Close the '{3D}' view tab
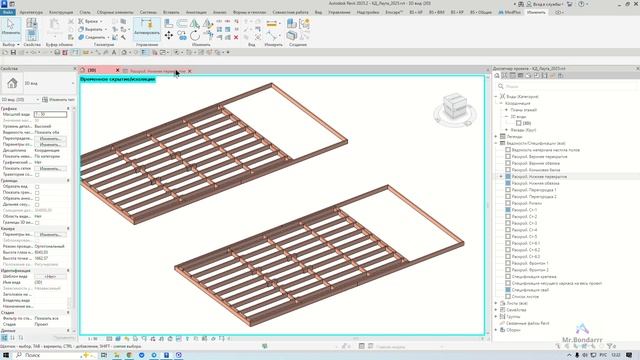Viewport: 640px width, 360px height. 118,71
